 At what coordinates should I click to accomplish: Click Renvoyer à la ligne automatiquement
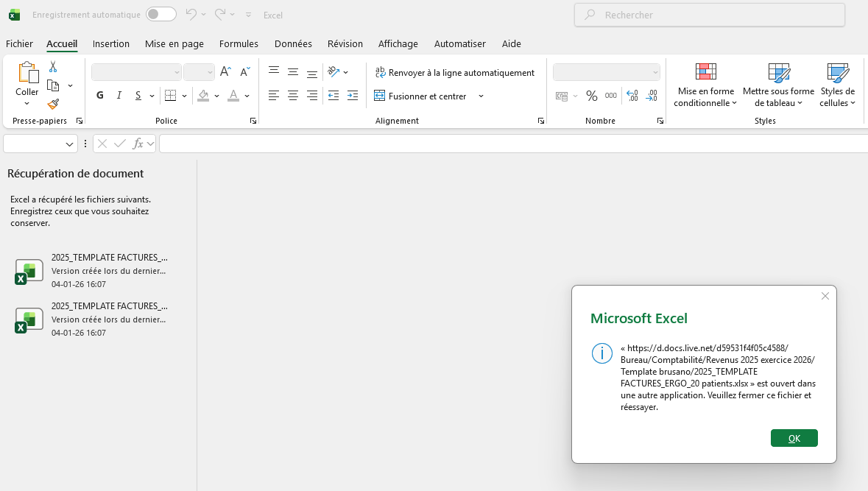point(454,73)
